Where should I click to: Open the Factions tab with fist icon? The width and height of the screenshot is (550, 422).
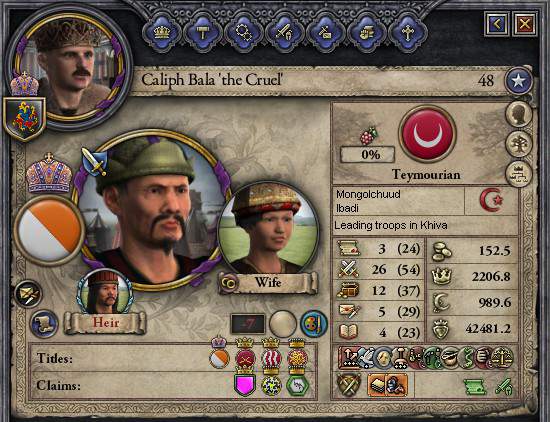click(x=367, y=33)
